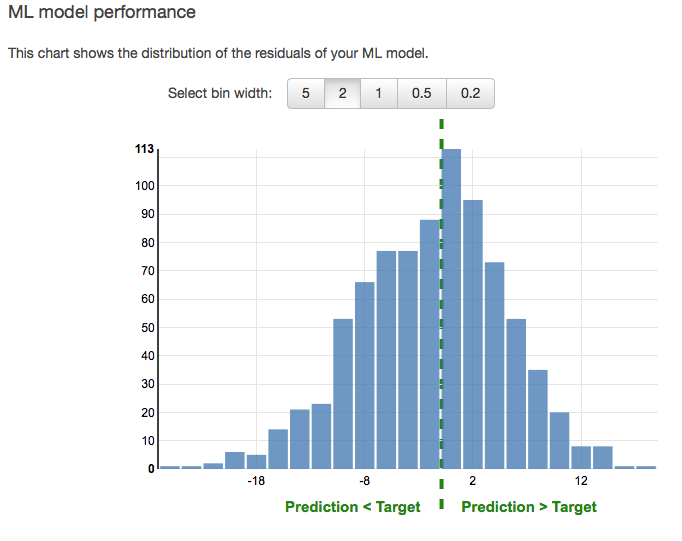Click the 'ML model performance' heading
The height and width of the screenshot is (541, 682).
coord(102,13)
